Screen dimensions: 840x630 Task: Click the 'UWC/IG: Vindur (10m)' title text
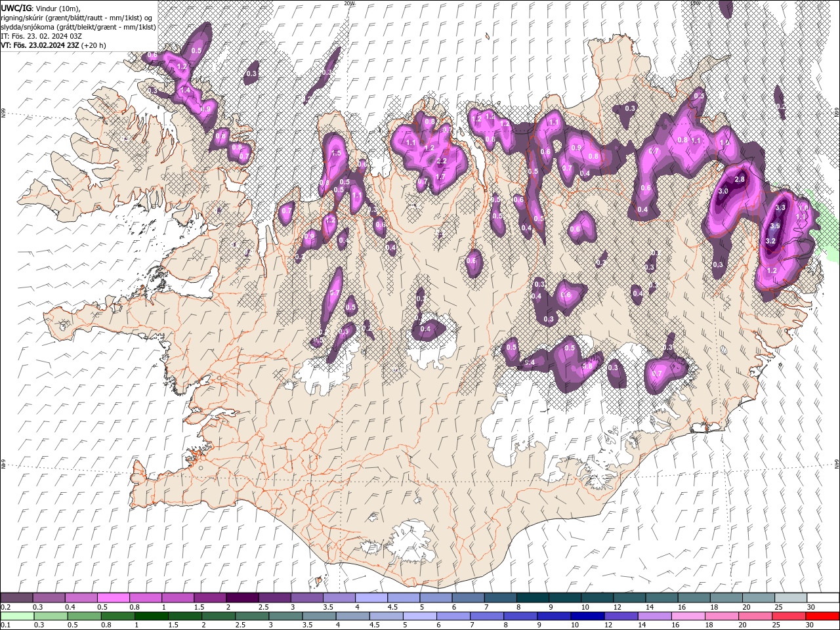coord(41,7)
